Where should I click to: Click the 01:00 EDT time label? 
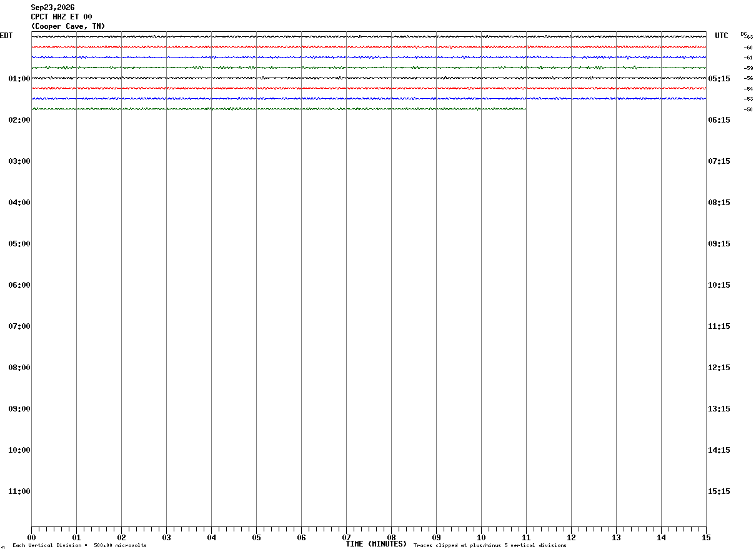pyautogui.click(x=19, y=79)
